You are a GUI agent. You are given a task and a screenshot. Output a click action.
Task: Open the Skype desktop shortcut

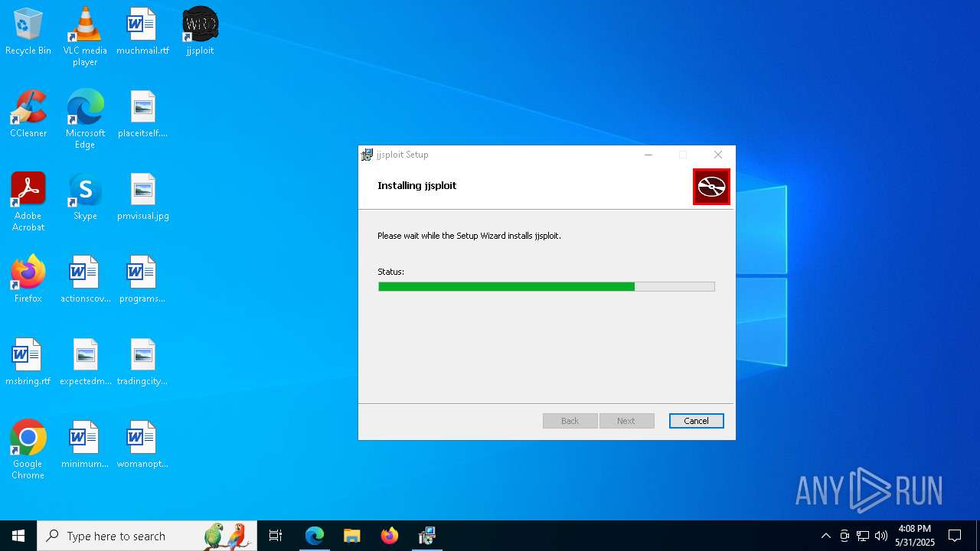tap(85, 197)
